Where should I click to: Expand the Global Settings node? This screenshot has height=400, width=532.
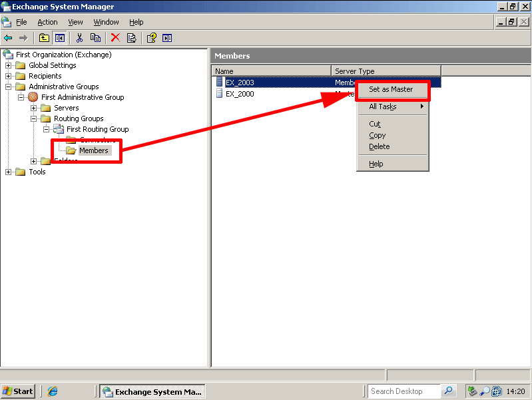click(8, 65)
